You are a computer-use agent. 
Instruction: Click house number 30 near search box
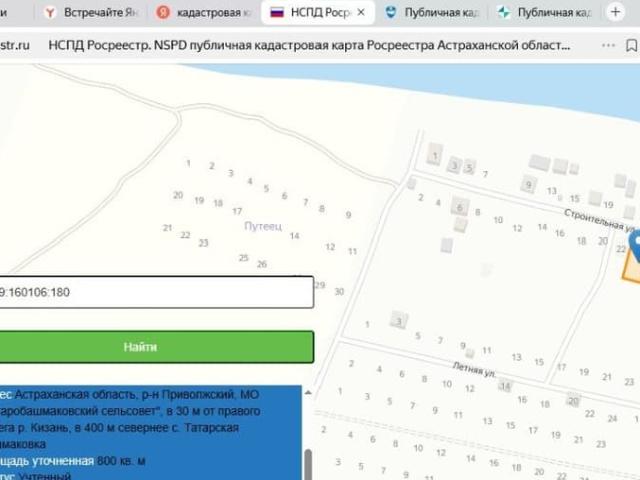[339, 291]
